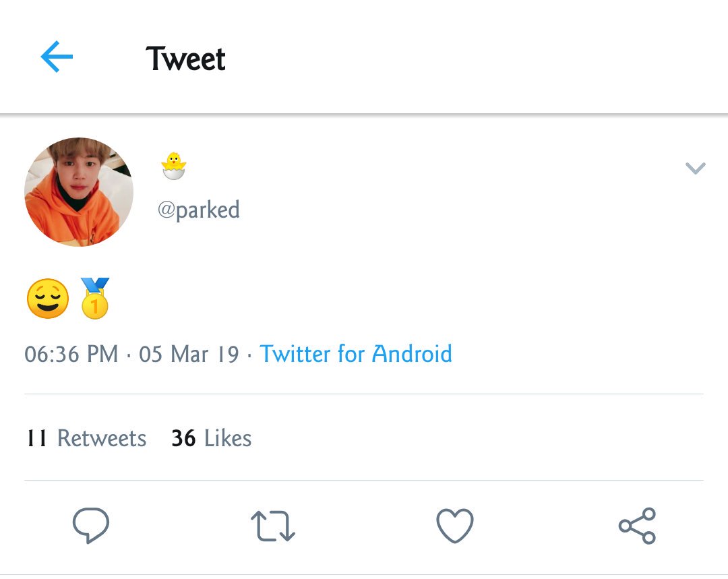Click the gold medal emoji in tweet
The width and height of the screenshot is (728, 579).
95,299
